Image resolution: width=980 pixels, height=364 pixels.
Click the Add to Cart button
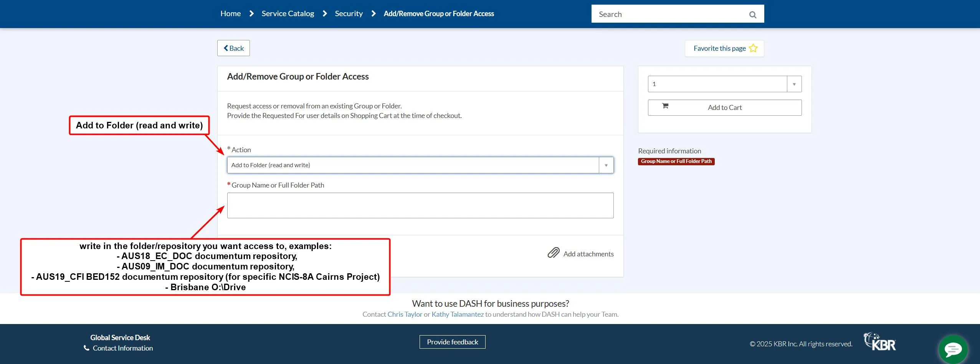pyautogui.click(x=724, y=107)
